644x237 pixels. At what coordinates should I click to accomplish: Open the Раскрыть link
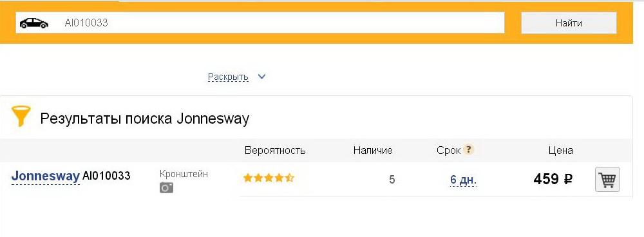[x=228, y=77]
